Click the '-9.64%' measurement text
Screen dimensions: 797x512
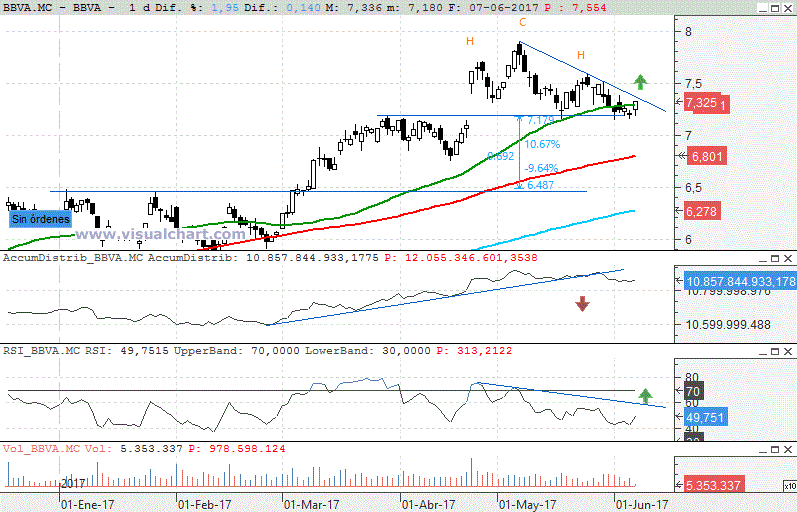click(541, 168)
